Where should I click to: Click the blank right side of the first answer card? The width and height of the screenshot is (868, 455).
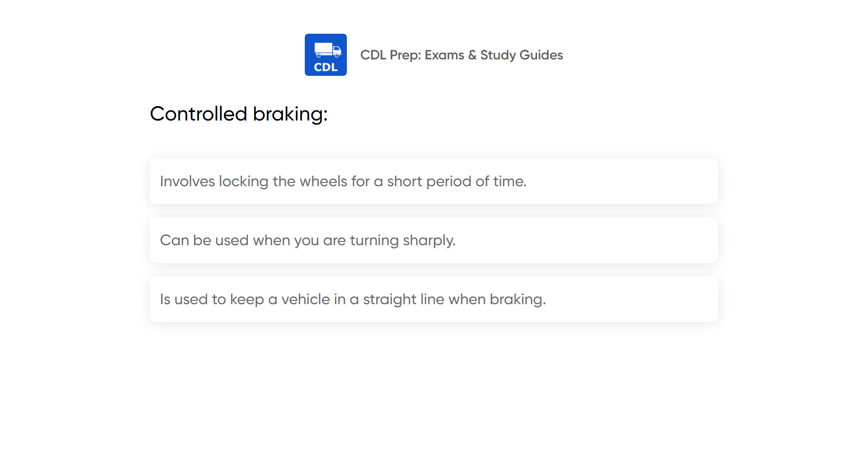pyautogui.click(x=631, y=181)
